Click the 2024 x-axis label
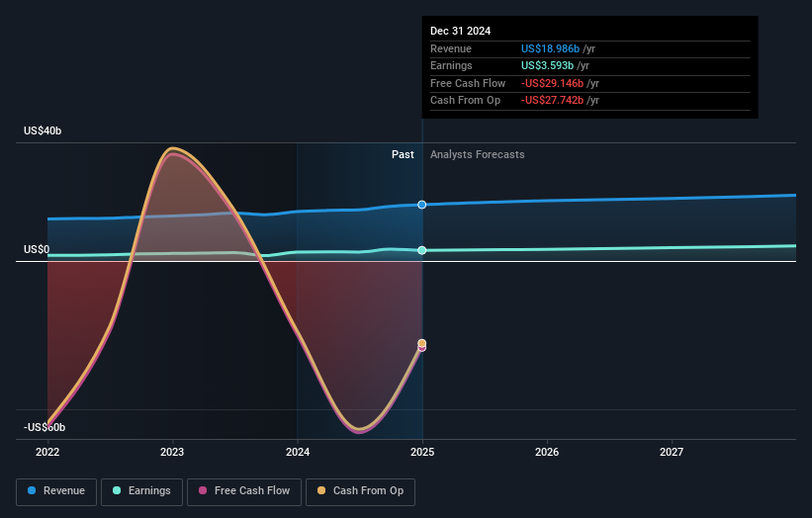The width and height of the screenshot is (812, 518). pos(298,453)
